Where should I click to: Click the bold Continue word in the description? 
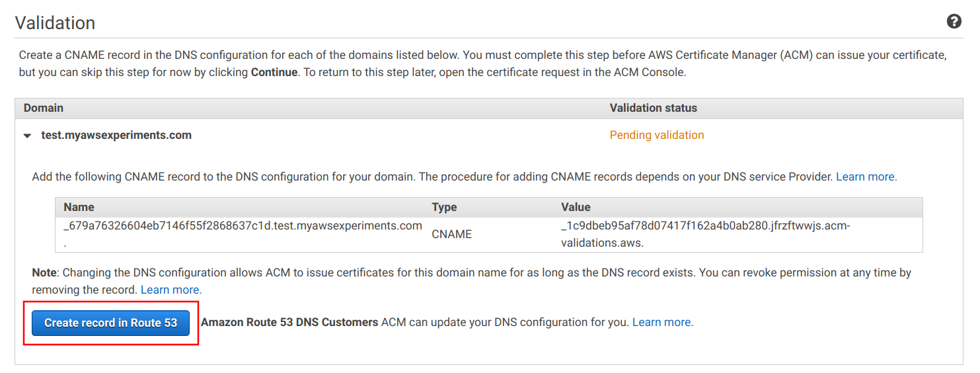click(274, 72)
